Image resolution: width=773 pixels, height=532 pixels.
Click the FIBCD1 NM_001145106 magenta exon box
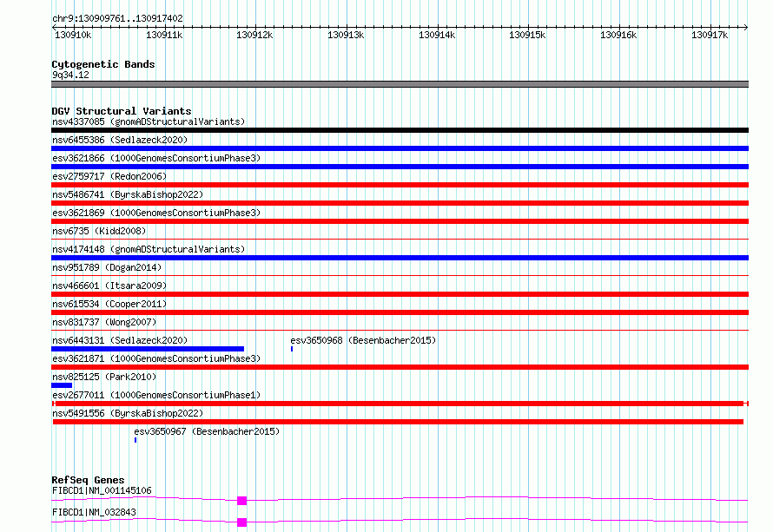click(241, 500)
